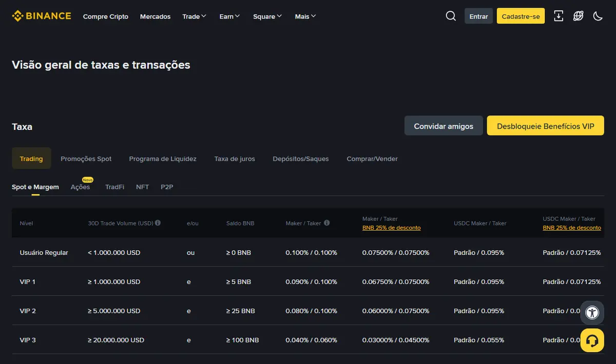Image resolution: width=616 pixels, height=364 pixels.
Task: Click info icon beside 30D Trade Volume
Action: pos(158,223)
